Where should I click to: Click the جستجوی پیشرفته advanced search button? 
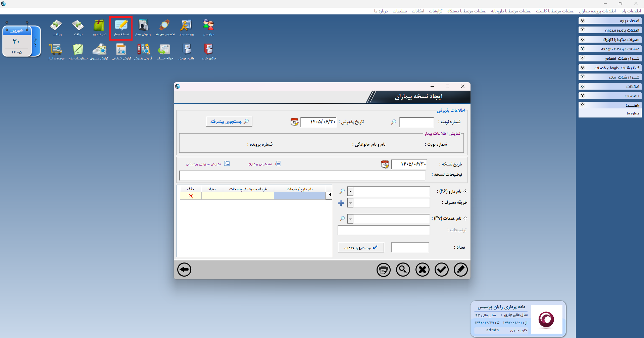(x=229, y=122)
